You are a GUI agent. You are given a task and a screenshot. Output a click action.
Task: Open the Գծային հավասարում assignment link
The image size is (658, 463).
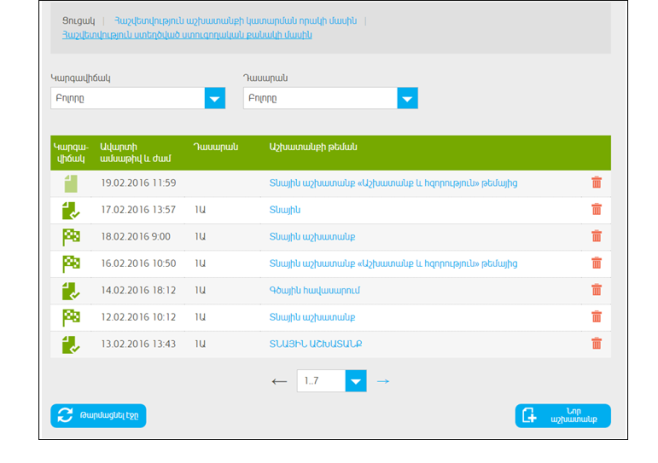click(314, 290)
